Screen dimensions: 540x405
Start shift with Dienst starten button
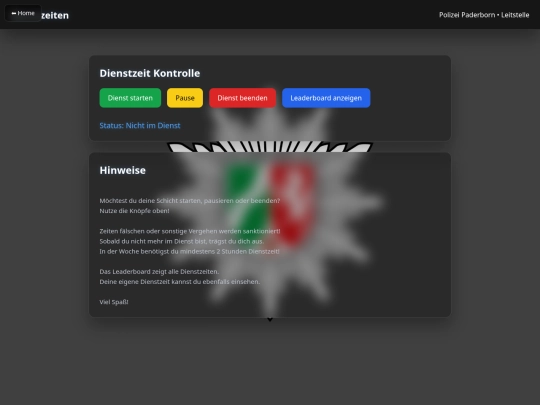click(x=130, y=98)
